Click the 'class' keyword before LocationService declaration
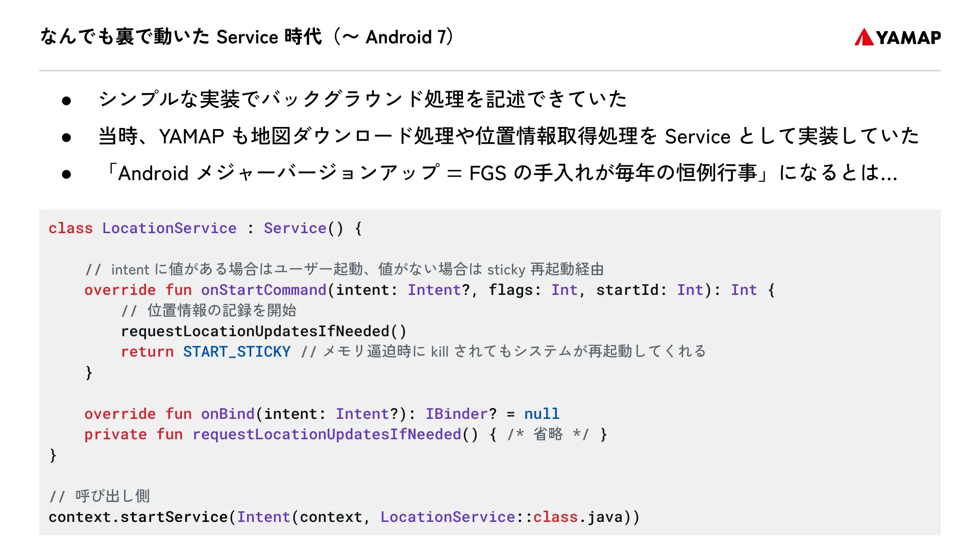 click(71, 228)
